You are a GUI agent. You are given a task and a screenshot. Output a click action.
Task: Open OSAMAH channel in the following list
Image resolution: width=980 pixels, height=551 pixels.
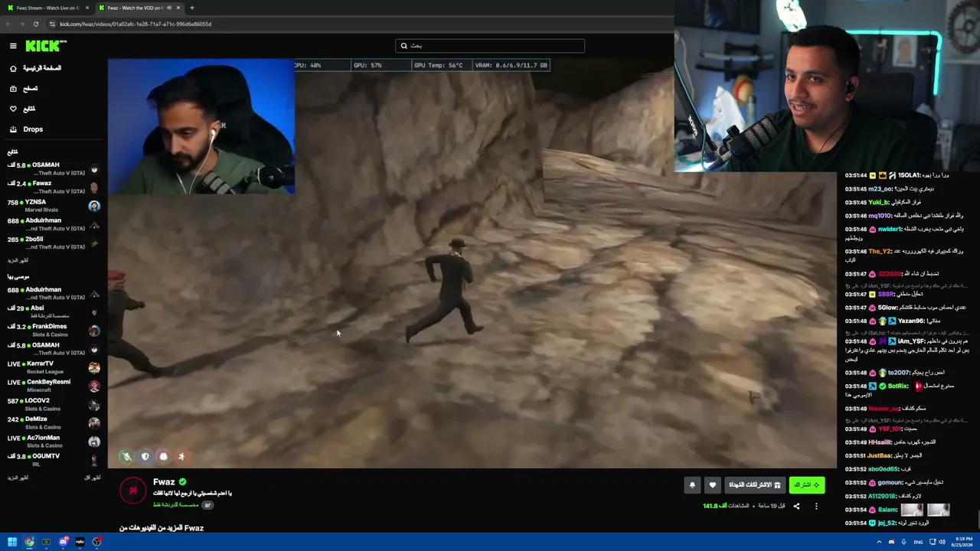coord(54,168)
